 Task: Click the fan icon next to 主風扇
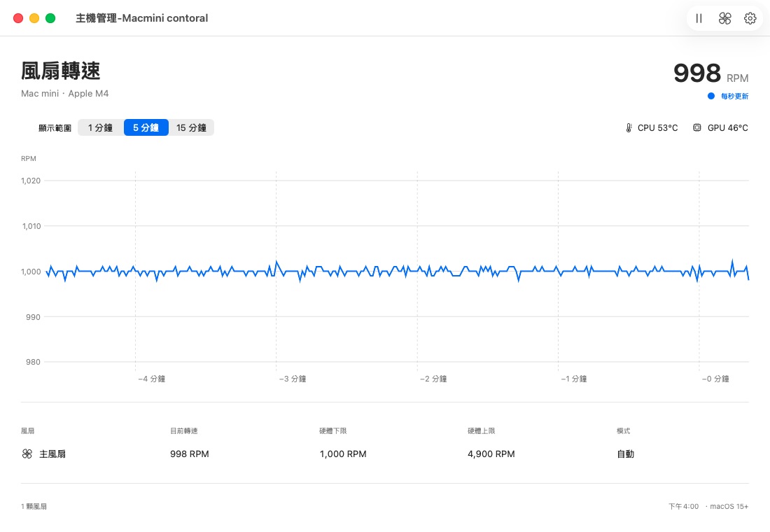click(x=27, y=454)
